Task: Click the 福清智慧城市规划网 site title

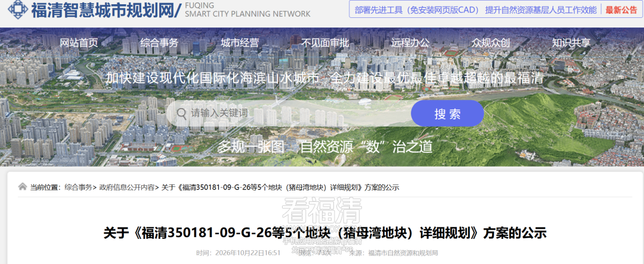Action: (x=103, y=10)
